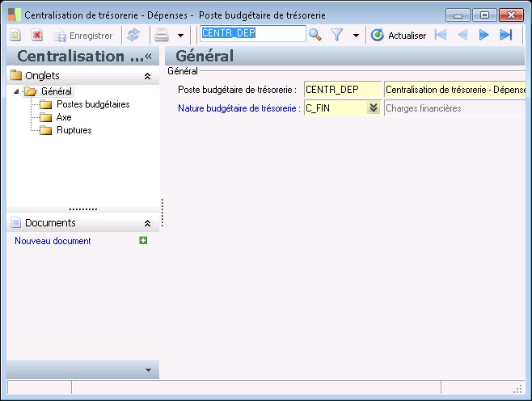Collapse the Onglets section

[x=148, y=76]
